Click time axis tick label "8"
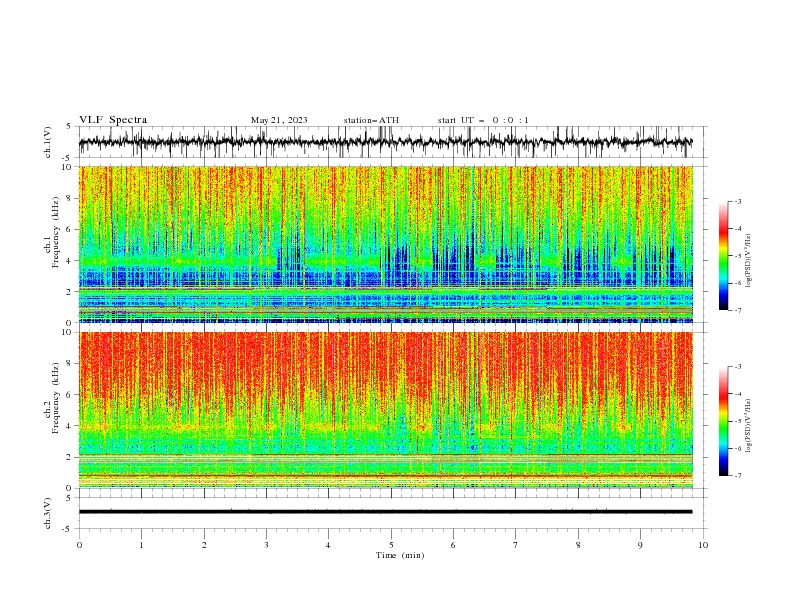This screenshot has height=612, width=792. click(x=578, y=545)
